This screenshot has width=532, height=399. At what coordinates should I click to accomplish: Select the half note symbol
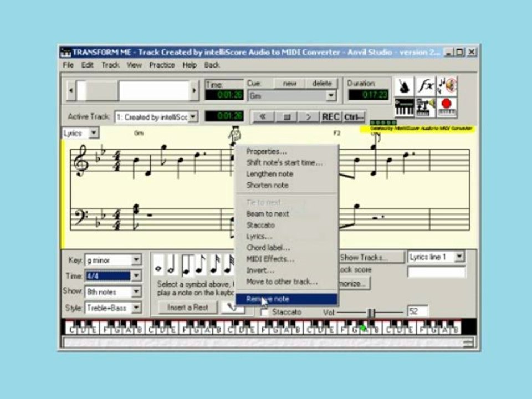tap(172, 265)
